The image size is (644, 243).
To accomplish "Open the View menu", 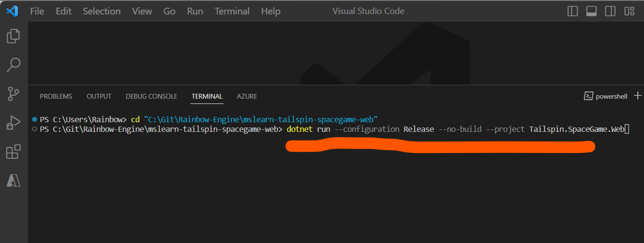I will (142, 11).
